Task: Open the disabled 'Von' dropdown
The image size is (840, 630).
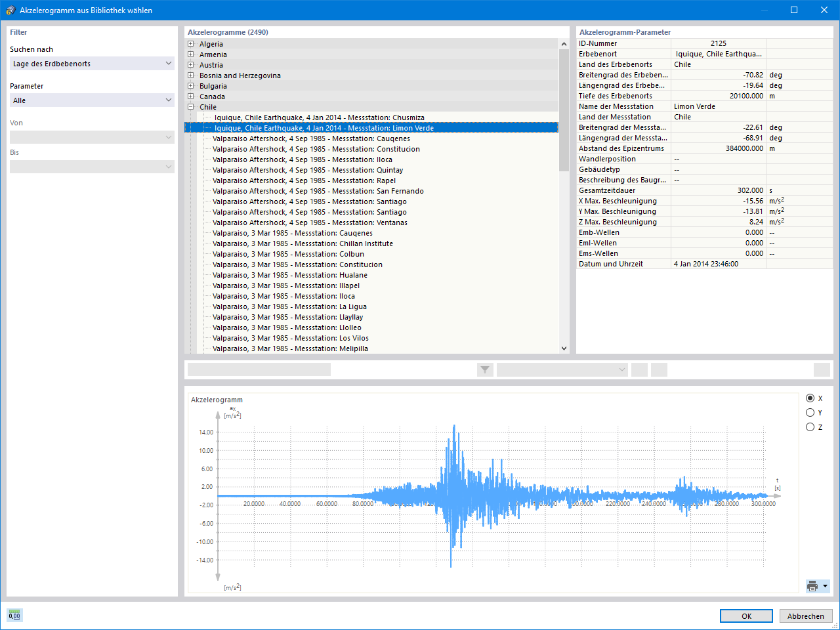Action: point(92,137)
